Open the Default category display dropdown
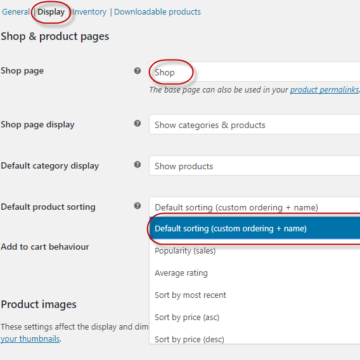360x360 pixels. coord(255,166)
